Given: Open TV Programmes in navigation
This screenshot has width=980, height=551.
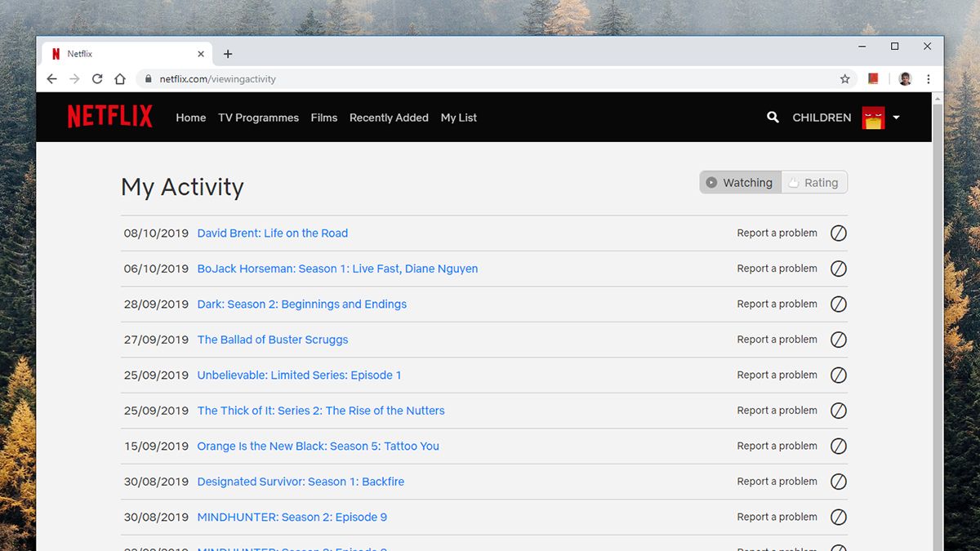Looking at the screenshot, I should 258,118.
